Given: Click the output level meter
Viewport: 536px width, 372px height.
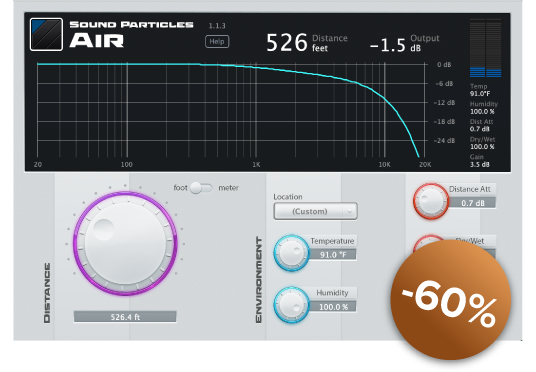Looking at the screenshot, I should point(485,48).
